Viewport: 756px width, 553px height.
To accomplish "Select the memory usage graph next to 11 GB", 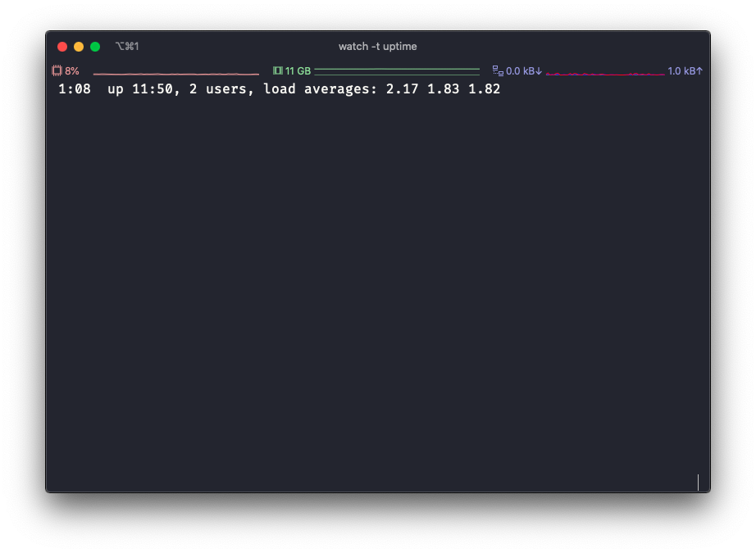I will (x=397, y=70).
